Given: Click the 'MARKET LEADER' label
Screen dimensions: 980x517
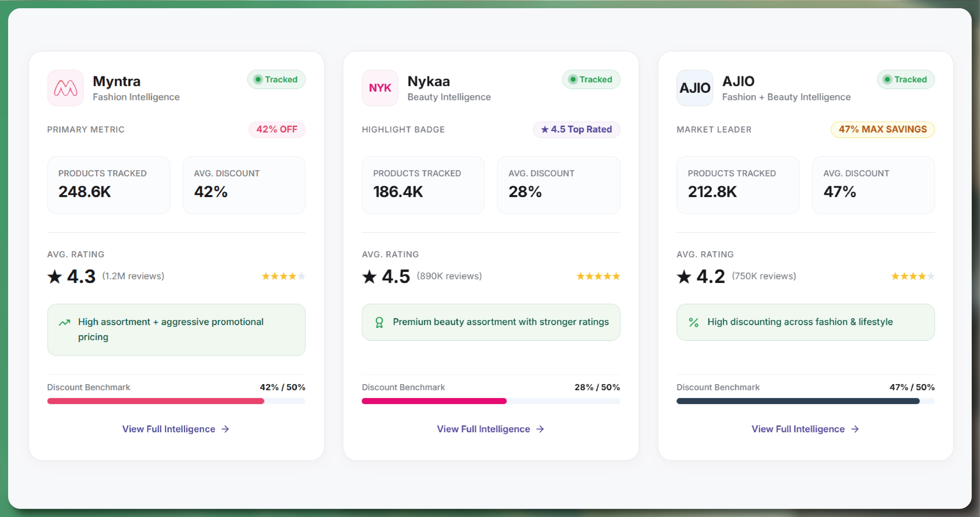Looking at the screenshot, I should point(714,130).
